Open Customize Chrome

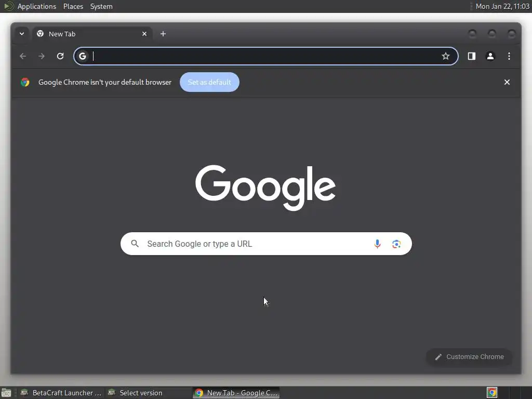pos(469,356)
